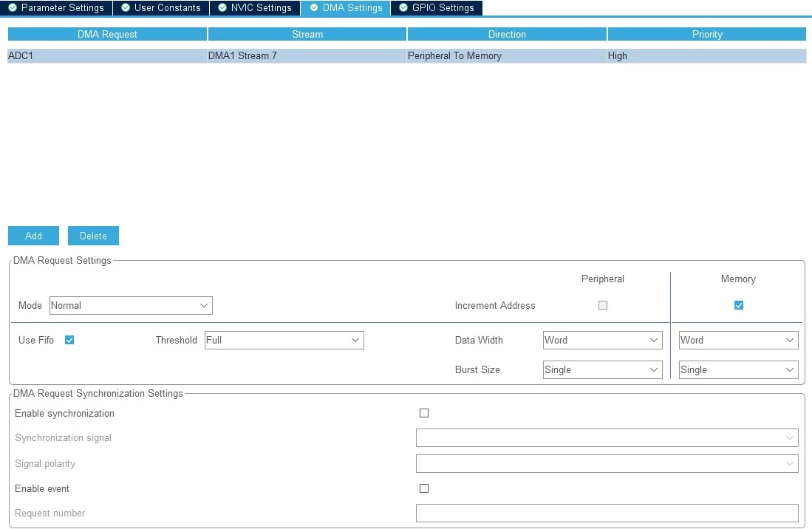The width and height of the screenshot is (812, 529).
Task: Click the Add button
Action: (x=34, y=236)
